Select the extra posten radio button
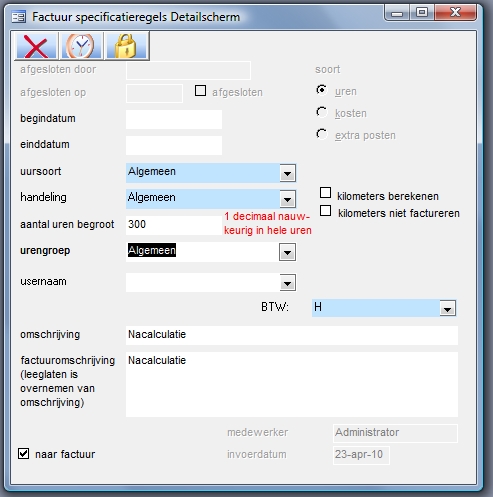 click(x=322, y=134)
